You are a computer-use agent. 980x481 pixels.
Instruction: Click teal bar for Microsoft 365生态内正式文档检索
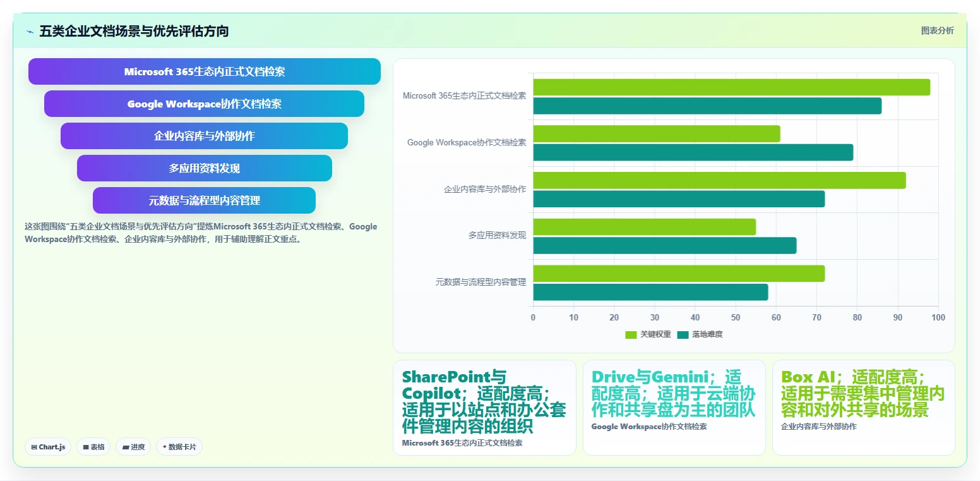pyautogui.click(x=707, y=106)
